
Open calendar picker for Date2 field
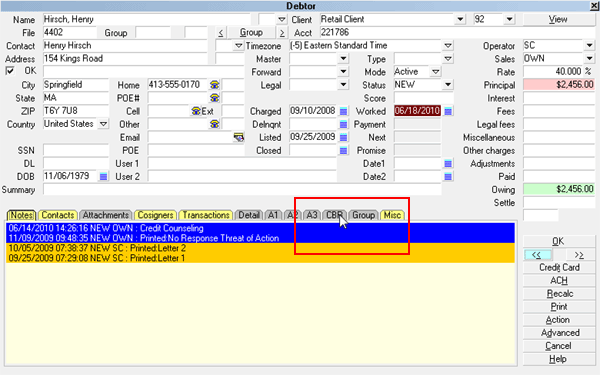click(448, 177)
